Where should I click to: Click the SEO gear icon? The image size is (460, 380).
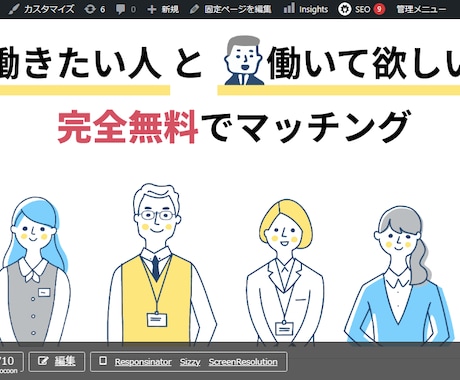344,9
